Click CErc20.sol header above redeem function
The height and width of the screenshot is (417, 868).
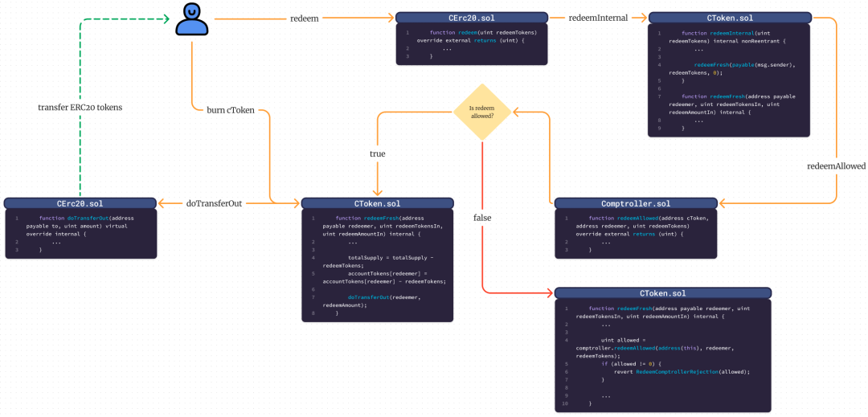472,18
